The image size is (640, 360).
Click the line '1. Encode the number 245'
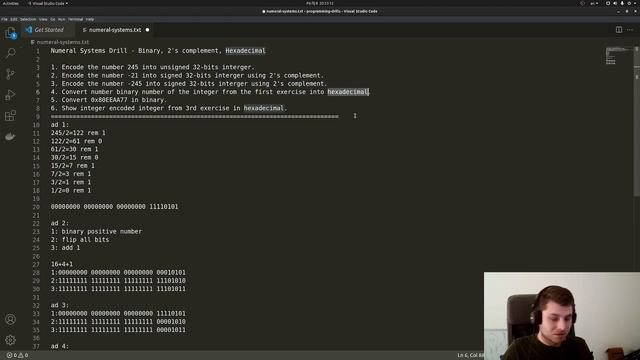click(x=153, y=67)
